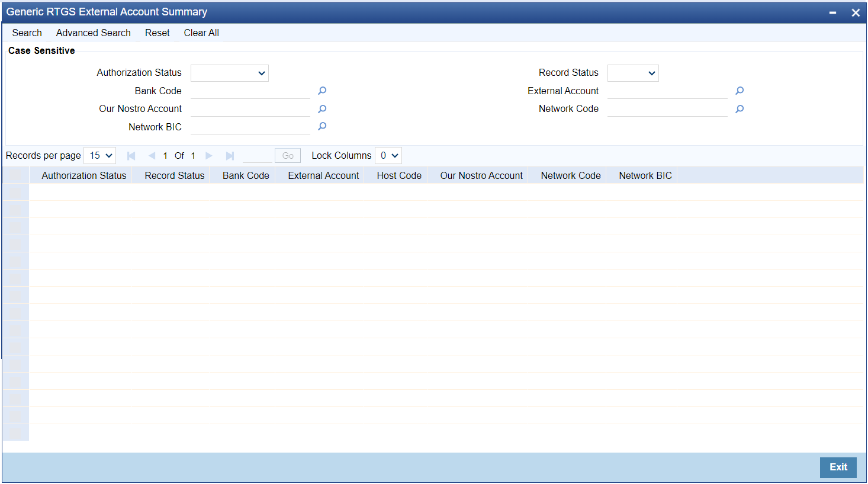Sort by Our Nostro Account column header
The width and height of the screenshot is (868, 484).
[x=481, y=175]
